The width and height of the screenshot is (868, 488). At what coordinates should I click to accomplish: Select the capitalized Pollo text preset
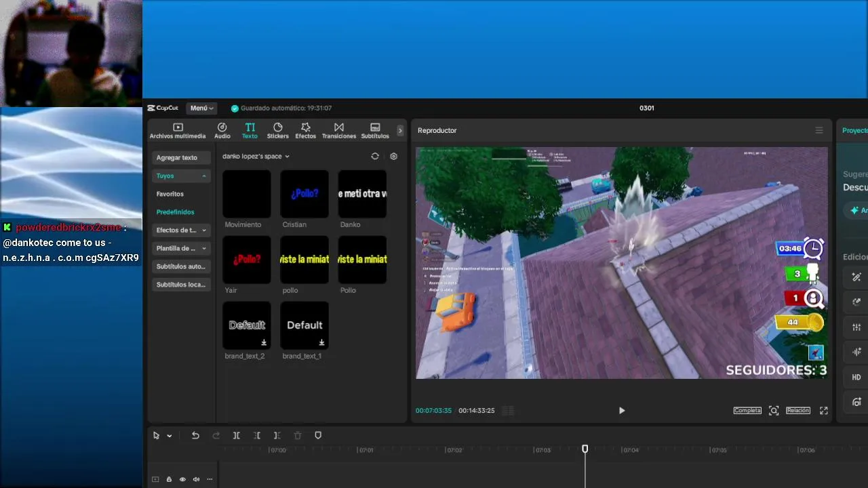click(x=362, y=260)
